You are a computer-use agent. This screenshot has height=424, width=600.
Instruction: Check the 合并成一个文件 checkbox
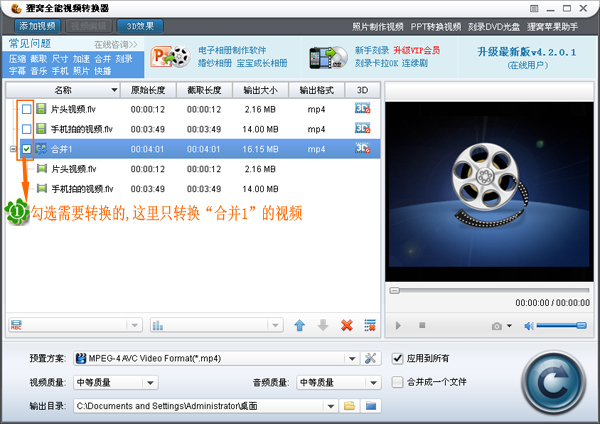pyautogui.click(x=398, y=382)
